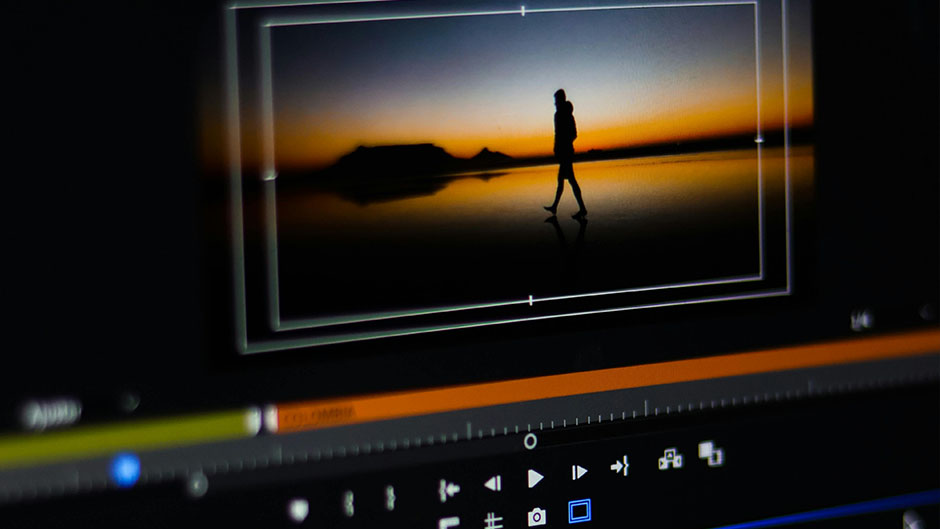
Task: Export a frame with the camera icon
Action: coord(537,517)
